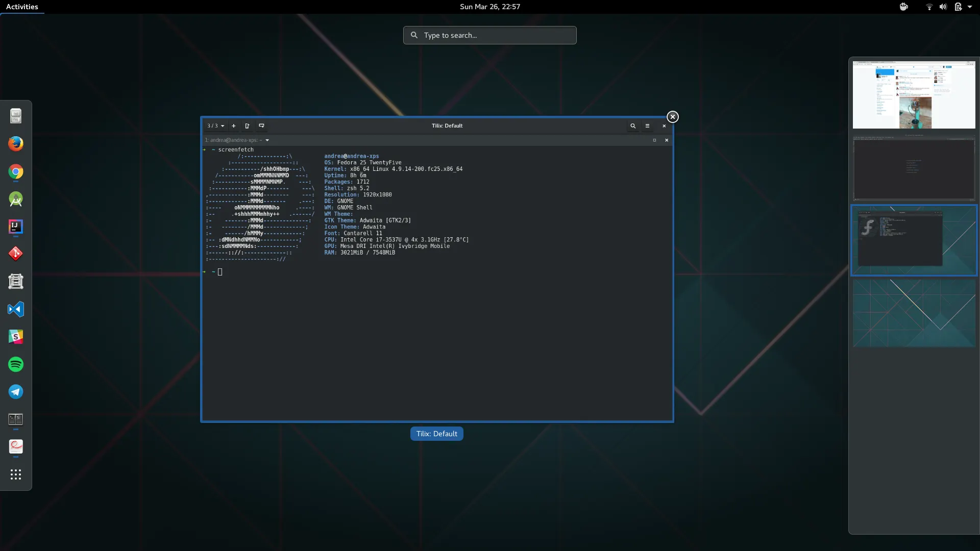Show all applications with the grid button
The width and height of the screenshot is (980, 551).
16,474
